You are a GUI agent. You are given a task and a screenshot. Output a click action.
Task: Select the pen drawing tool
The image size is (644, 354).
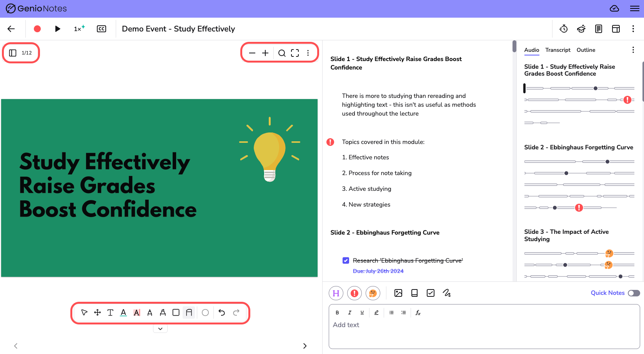pos(150,313)
